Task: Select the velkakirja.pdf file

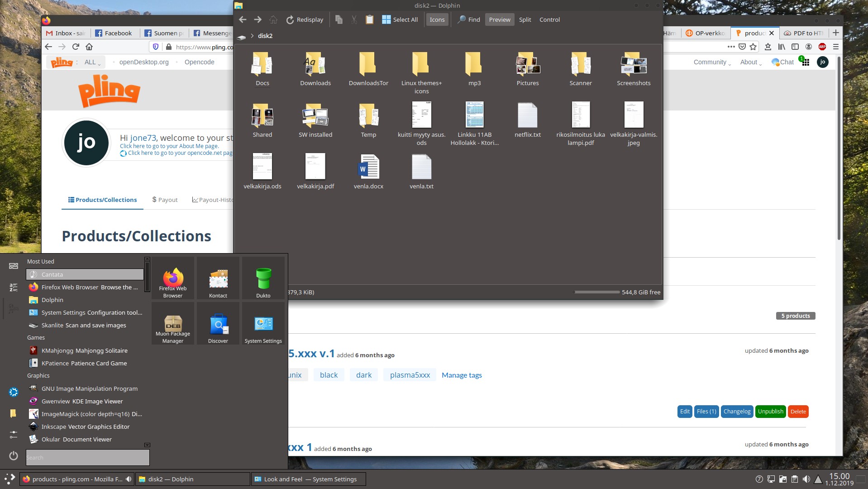Action: pos(315,172)
